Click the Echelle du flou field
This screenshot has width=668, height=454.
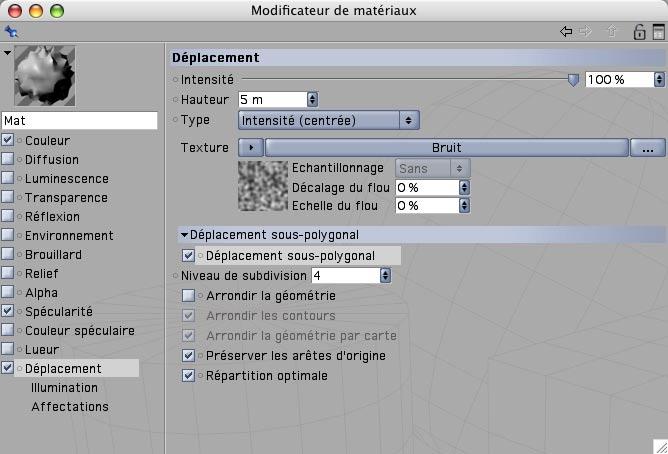pos(427,206)
